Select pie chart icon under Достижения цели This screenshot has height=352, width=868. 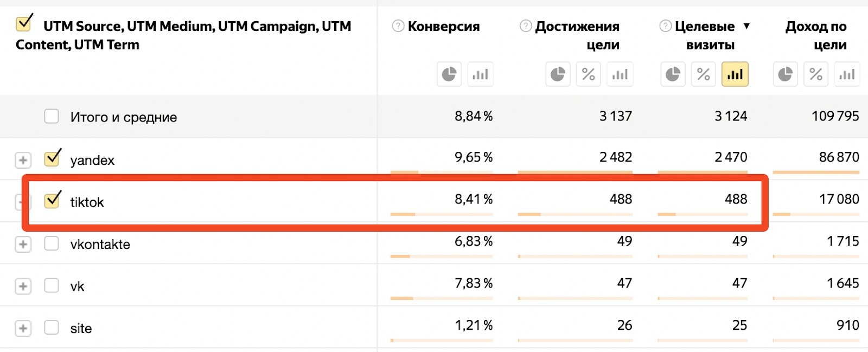pyautogui.click(x=558, y=74)
